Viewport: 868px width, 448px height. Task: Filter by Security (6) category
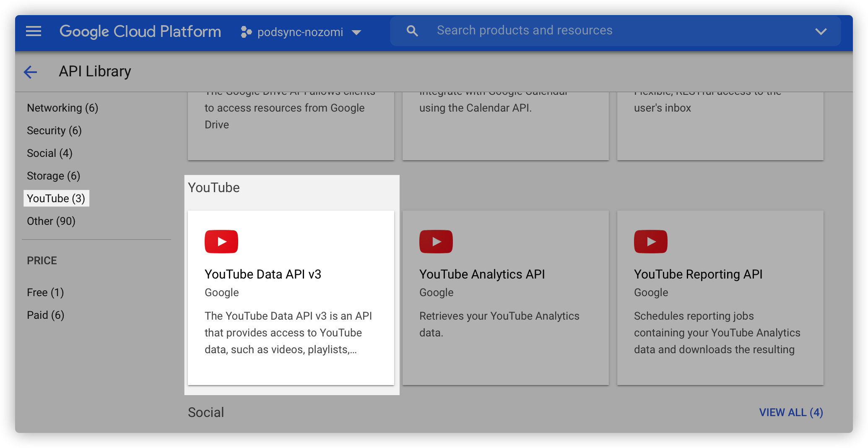coord(54,130)
